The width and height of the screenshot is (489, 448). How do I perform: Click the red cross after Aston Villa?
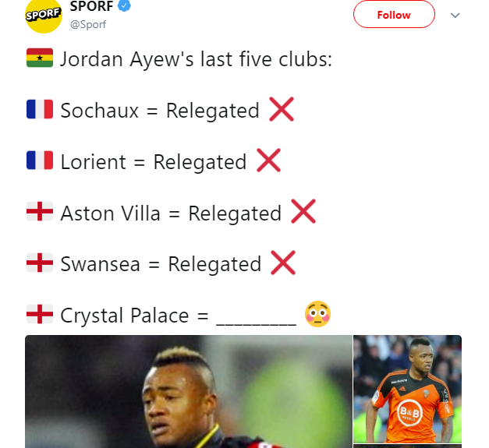(x=303, y=212)
